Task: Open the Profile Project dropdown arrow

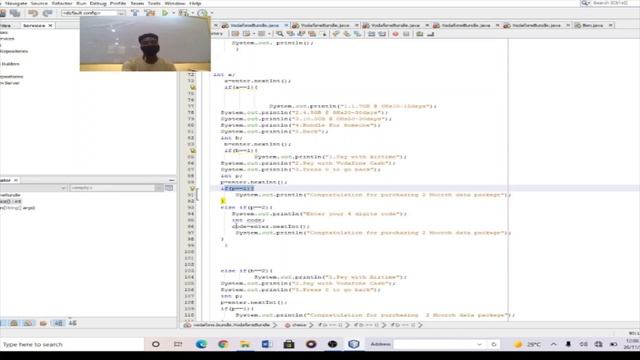Action: tap(211, 13)
